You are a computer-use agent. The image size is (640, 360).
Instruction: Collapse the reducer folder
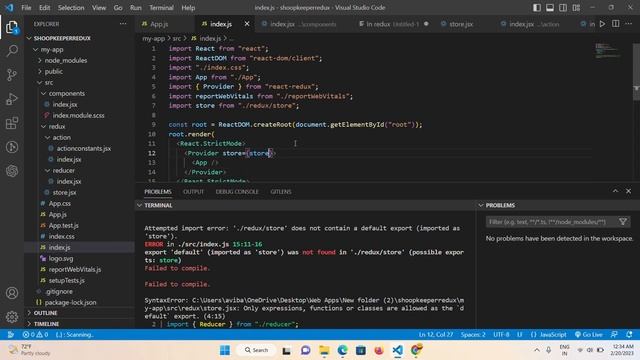(x=63, y=170)
